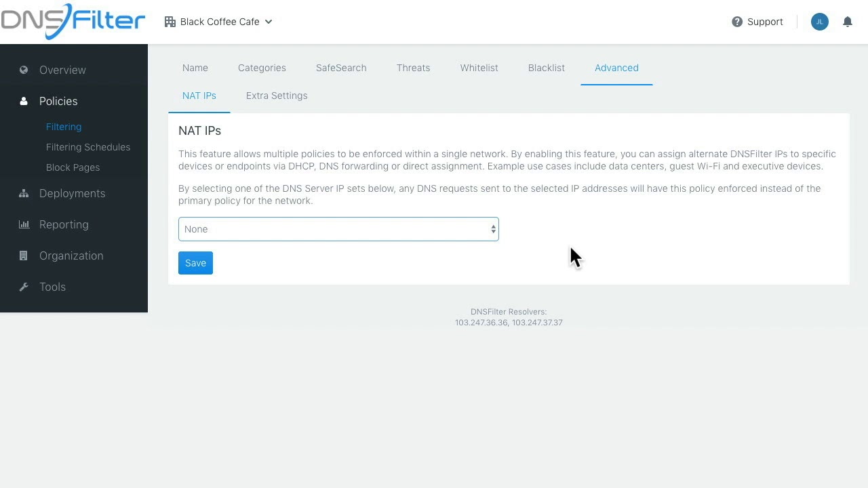Switch to the SafeSearch tab
The height and width of the screenshot is (488, 868).
click(x=341, y=68)
